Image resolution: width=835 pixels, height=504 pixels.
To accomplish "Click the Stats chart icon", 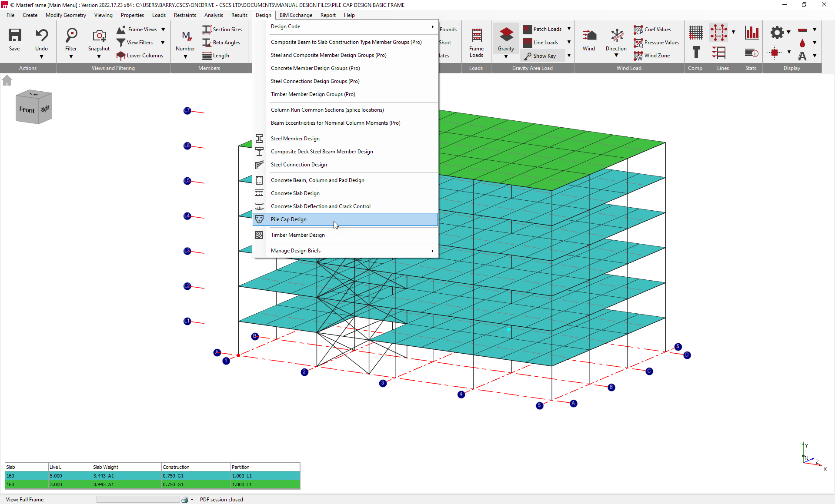I will [751, 33].
